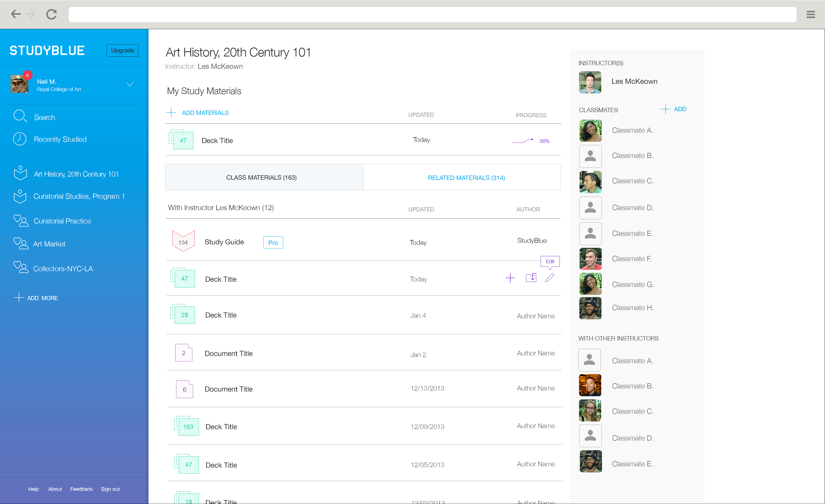Open the Help link
This screenshot has width=825, height=504.
pos(33,489)
